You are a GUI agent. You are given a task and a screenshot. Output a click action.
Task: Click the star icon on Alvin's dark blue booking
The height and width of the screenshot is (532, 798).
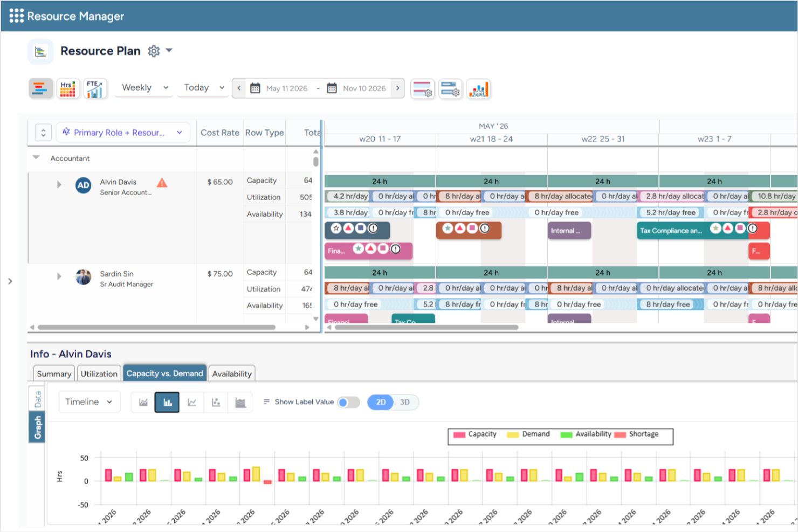336,229
